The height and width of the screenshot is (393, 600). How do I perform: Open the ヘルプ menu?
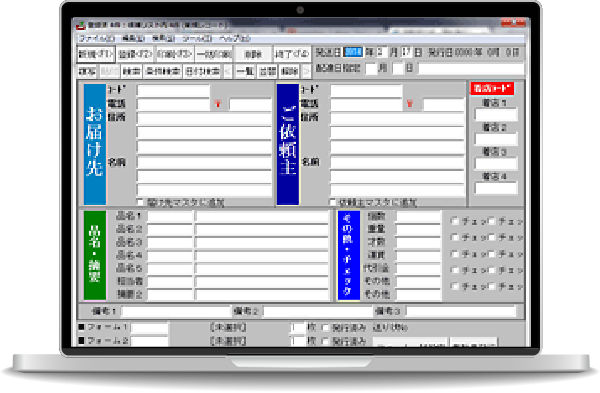[x=235, y=39]
